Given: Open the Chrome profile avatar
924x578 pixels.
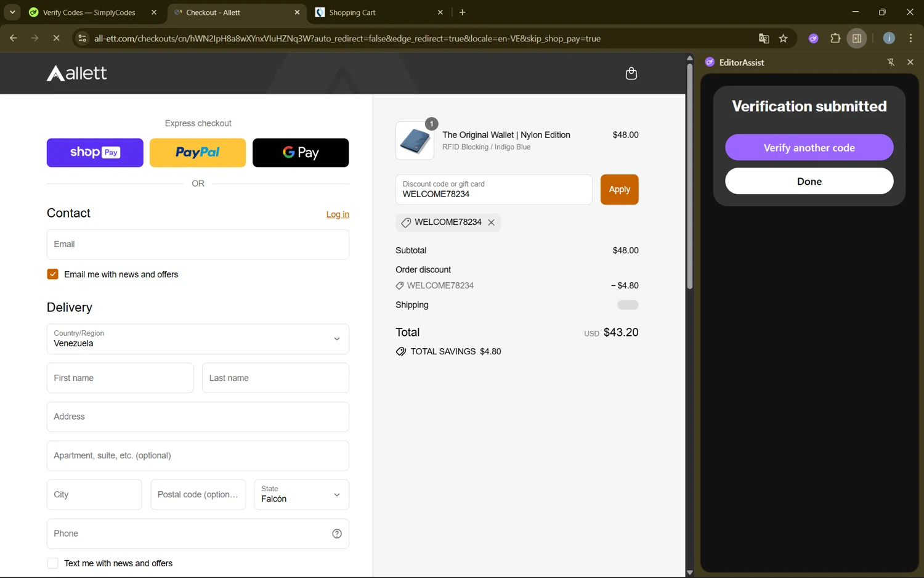Looking at the screenshot, I should [x=889, y=38].
